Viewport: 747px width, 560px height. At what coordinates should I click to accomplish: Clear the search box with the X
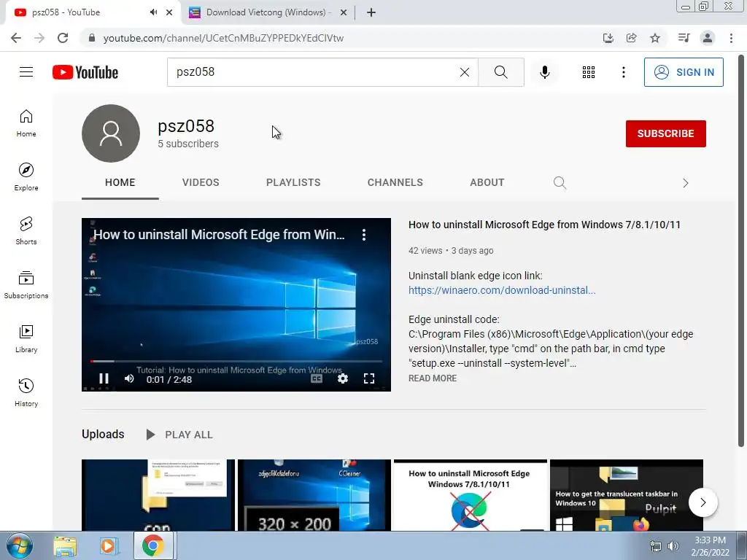coord(464,72)
